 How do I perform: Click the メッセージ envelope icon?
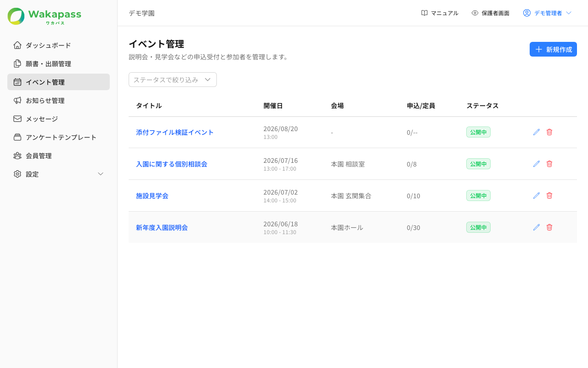coord(17,119)
